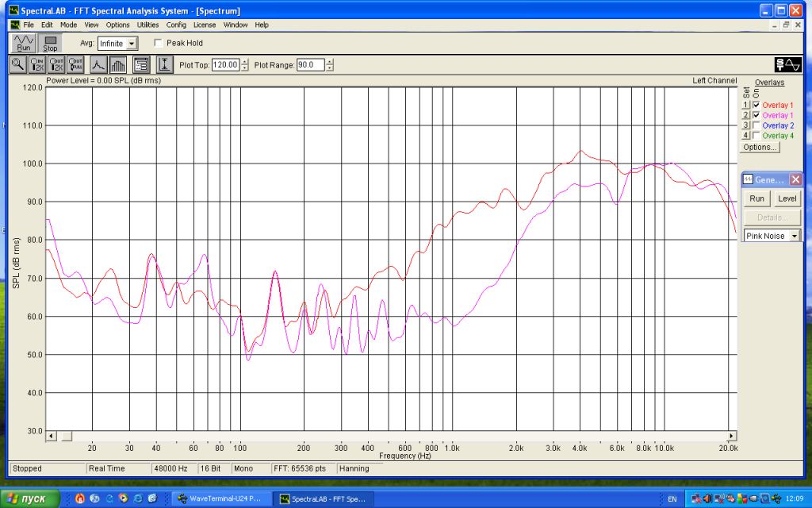
Task: Click the Zoom In 2X icon
Action: point(37,65)
